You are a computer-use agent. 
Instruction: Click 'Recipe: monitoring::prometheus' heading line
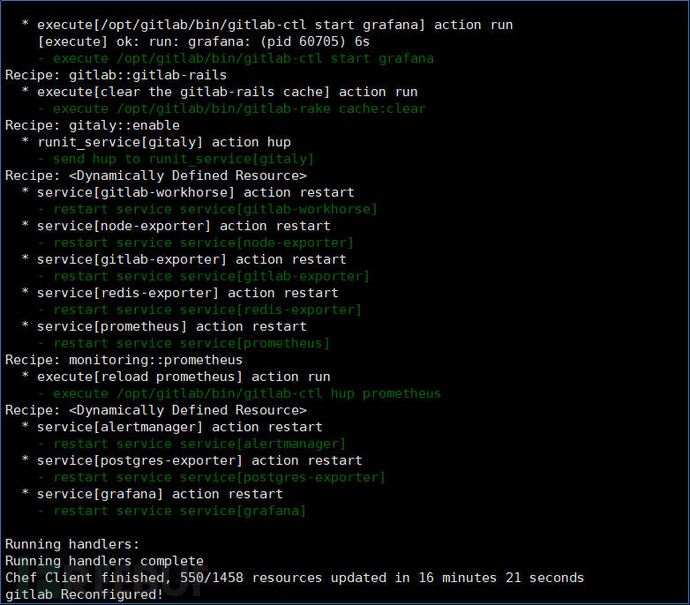pyautogui.click(x=124, y=360)
